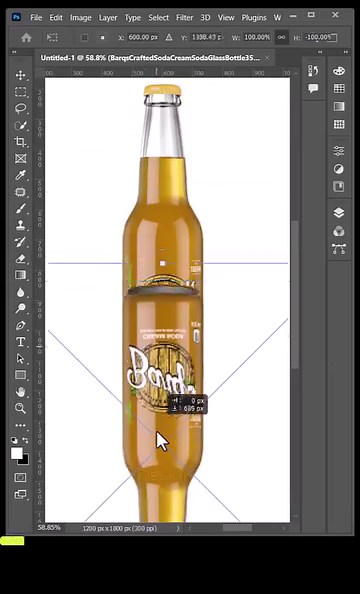
Task: Open the Edit Toolbar three-dots button
Action: [x=20, y=425]
